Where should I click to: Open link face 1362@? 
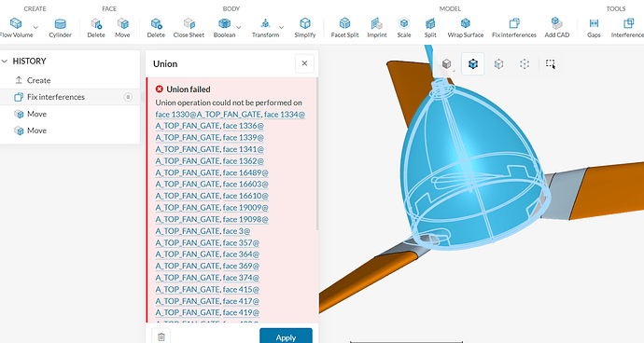244,161
